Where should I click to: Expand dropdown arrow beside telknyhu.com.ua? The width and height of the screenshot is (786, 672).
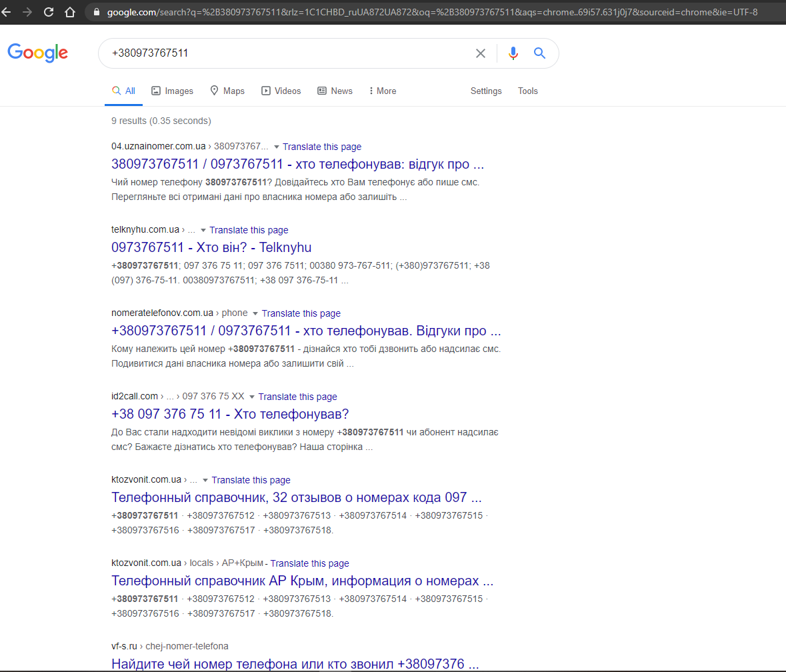pyautogui.click(x=203, y=231)
